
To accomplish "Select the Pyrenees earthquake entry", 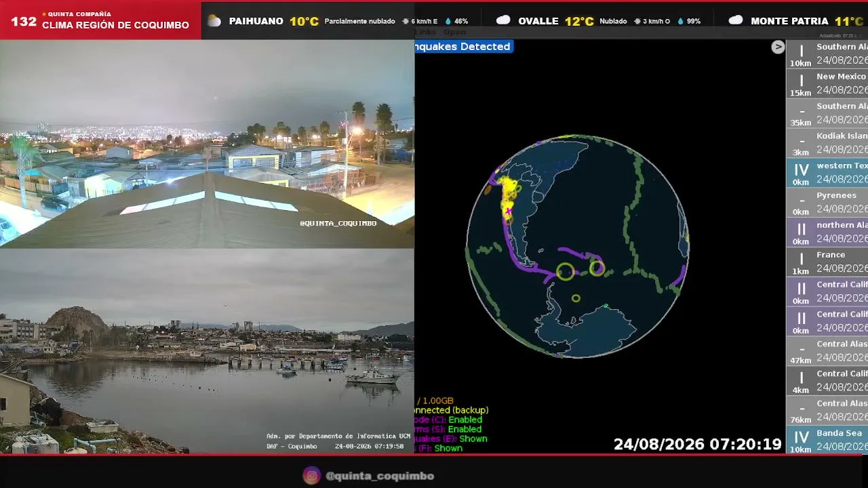I will 827,202.
